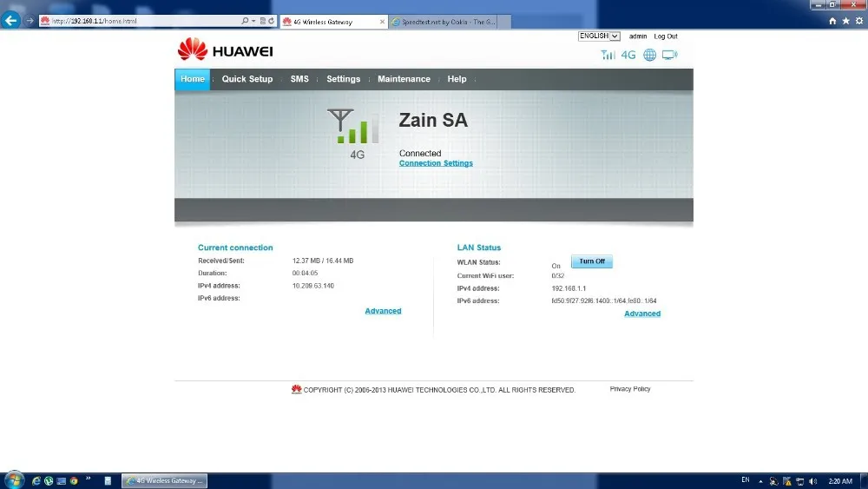Click the search magnifier in the address bar
Image resolution: width=868 pixels, height=489 pixels.
pos(245,21)
